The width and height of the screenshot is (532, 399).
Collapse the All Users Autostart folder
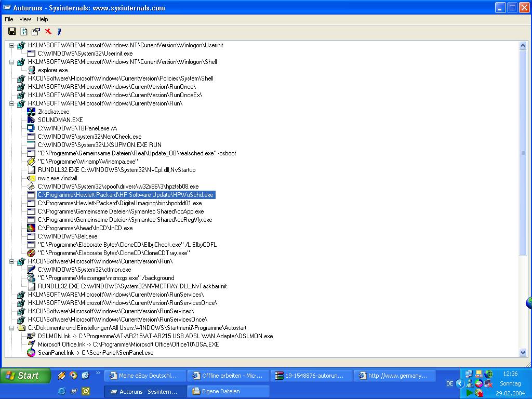[x=11, y=328]
